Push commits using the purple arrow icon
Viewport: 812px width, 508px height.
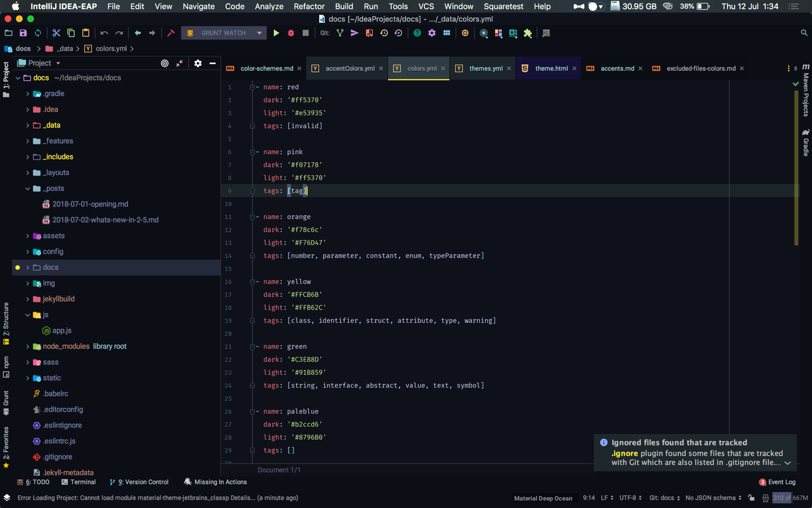354,33
